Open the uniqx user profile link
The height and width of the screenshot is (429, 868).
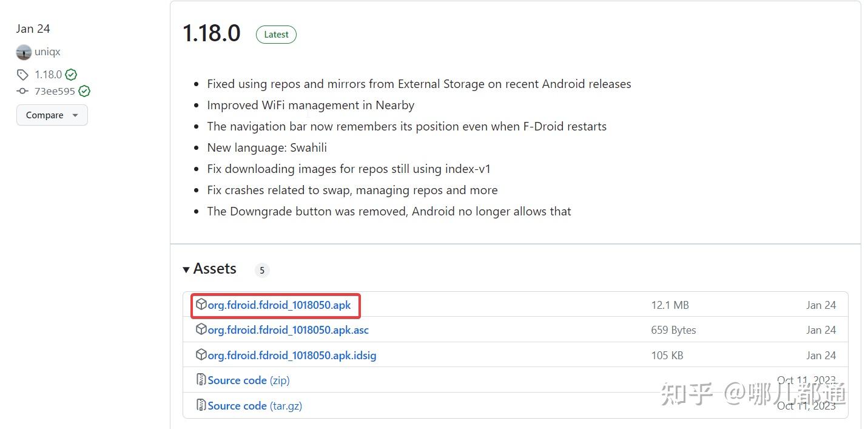[x=47, y=52]
